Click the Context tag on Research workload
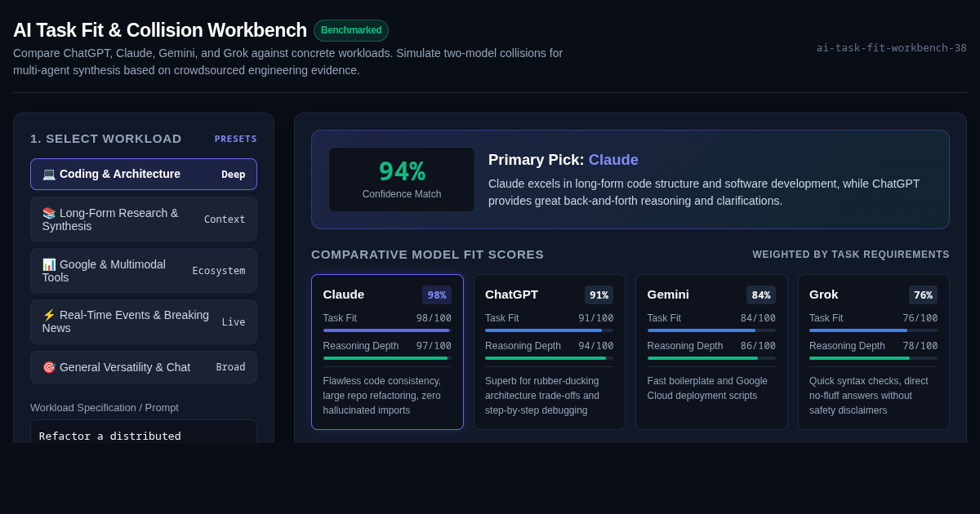Screen dimensions: 980x514 [x=225, y=219]
